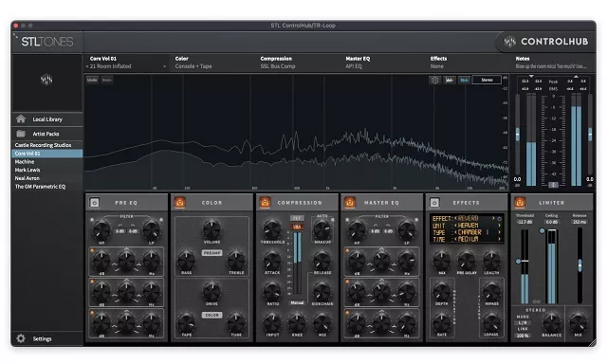This screenshot has height=364, width=607.
Task: Enable the Effects section power button
Action: point(434,202)
